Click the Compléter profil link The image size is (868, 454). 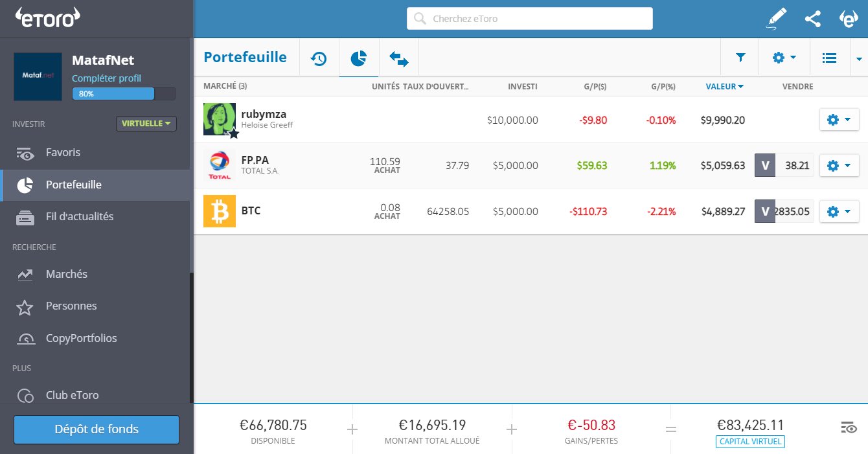(106, 78)
